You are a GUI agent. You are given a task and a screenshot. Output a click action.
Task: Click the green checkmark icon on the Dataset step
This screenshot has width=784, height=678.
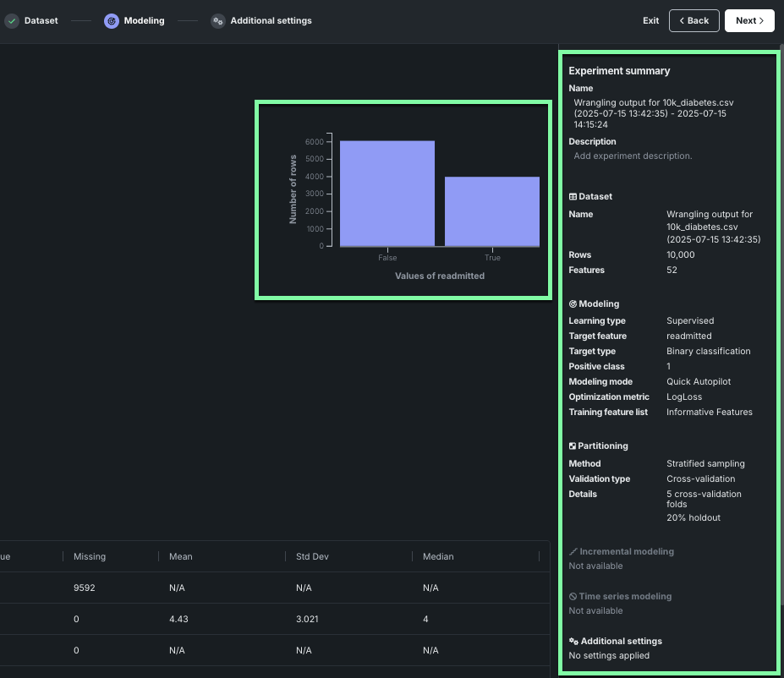[12, 20]
